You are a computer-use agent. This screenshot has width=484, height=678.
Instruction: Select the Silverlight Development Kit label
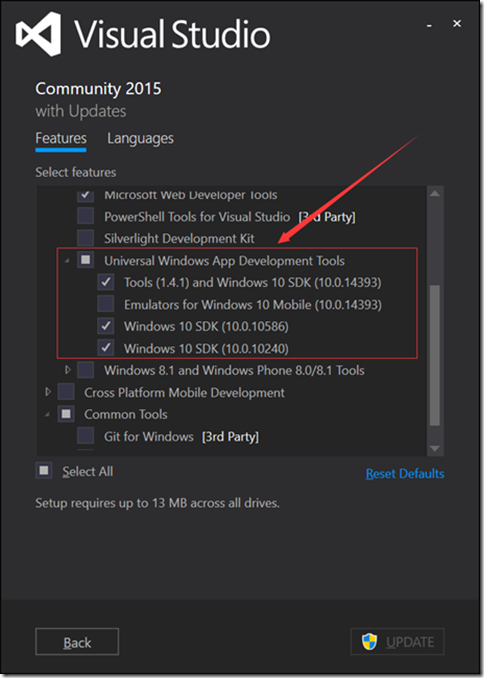(x=179, y=239)
